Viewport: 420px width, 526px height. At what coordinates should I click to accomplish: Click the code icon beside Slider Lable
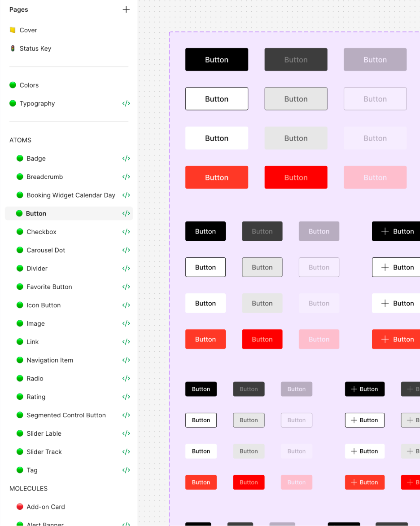pos(126,433)
